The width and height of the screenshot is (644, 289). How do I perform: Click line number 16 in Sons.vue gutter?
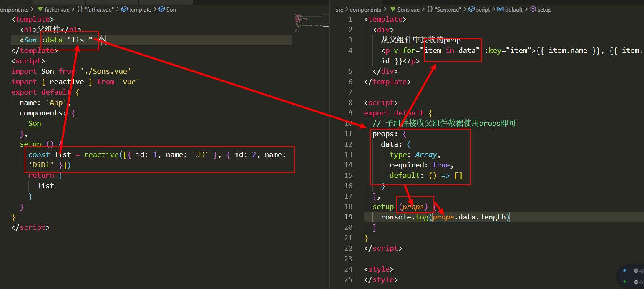tap(348, 186)
